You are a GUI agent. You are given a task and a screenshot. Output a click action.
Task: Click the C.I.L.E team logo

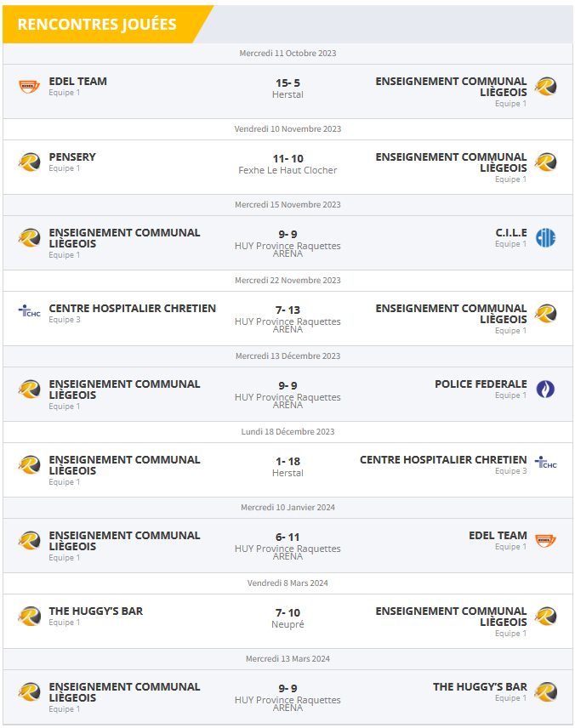pos(545,238)
